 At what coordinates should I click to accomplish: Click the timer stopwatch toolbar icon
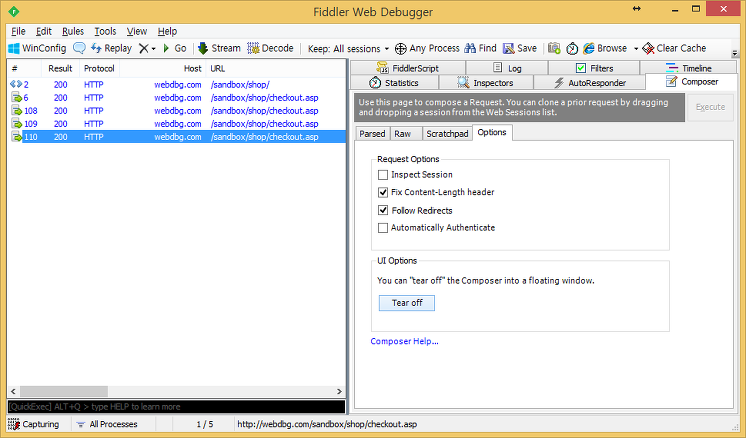[572, 48]
